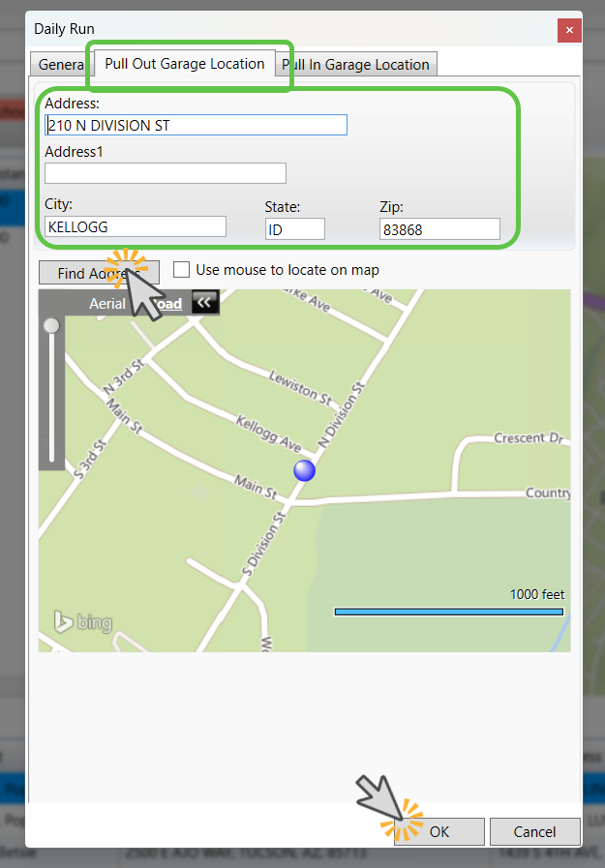Select the State field showing ID
The height and width of the screenshot is (868, 605).
[294, 228]
